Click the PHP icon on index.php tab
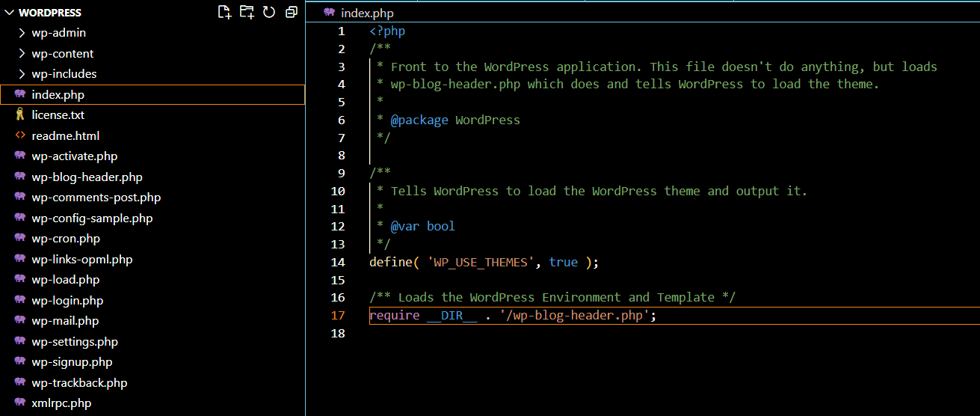This screenshot has height=416, width=980. click(329, 13)
